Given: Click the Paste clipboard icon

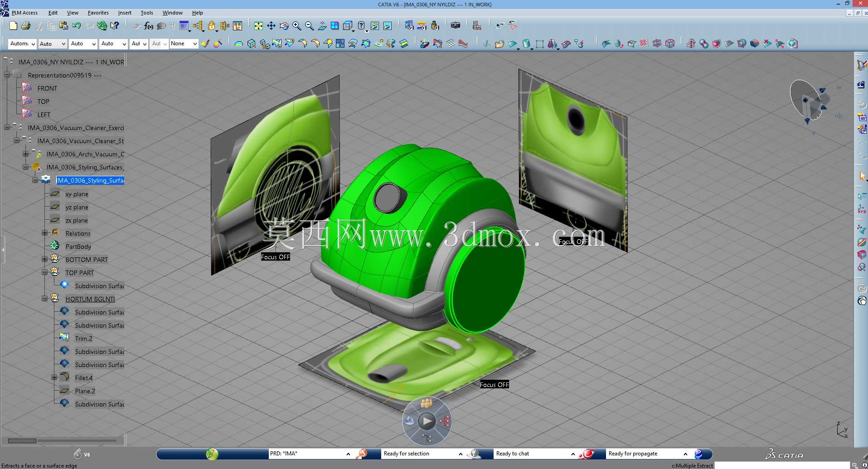Looking at the screenshot, I should point(64,26).
